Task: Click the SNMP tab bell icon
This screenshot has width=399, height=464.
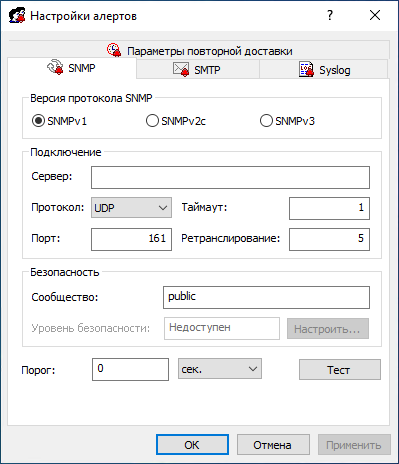Action: (55, 67)
